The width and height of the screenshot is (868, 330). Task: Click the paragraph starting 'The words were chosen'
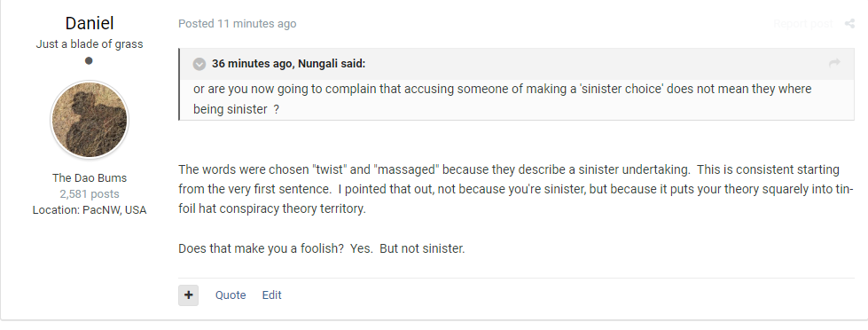click(x=516, y=189)
